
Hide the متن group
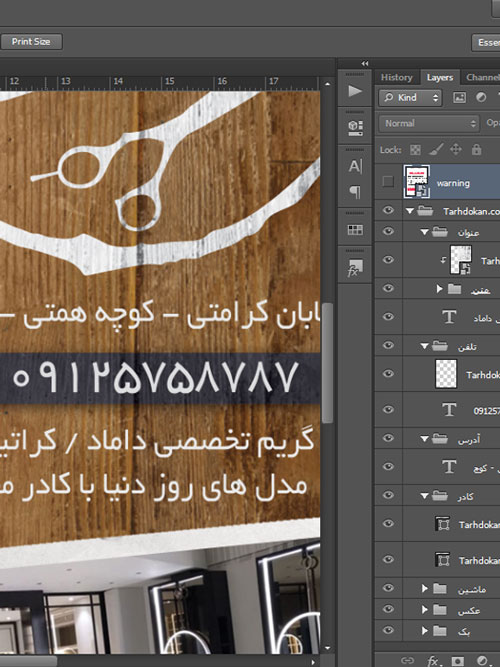(388, 288)
